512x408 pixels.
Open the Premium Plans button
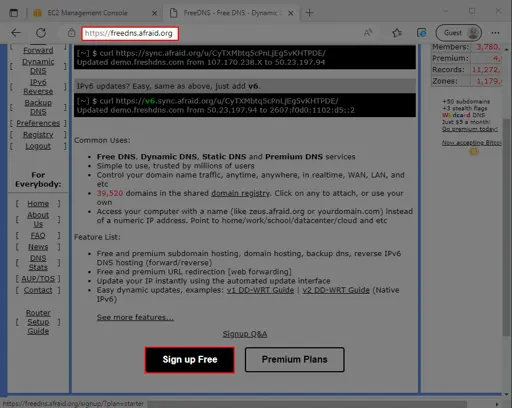[295, 359]
